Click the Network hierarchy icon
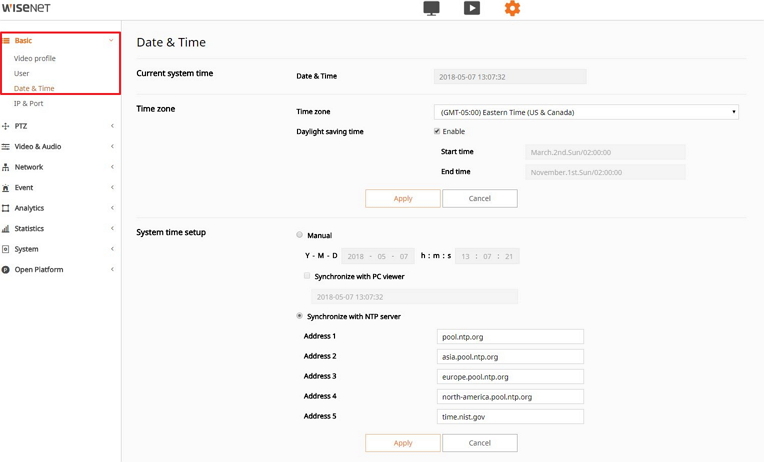The image size is (764, 462). pyautogui.click(x=6, y=167)
